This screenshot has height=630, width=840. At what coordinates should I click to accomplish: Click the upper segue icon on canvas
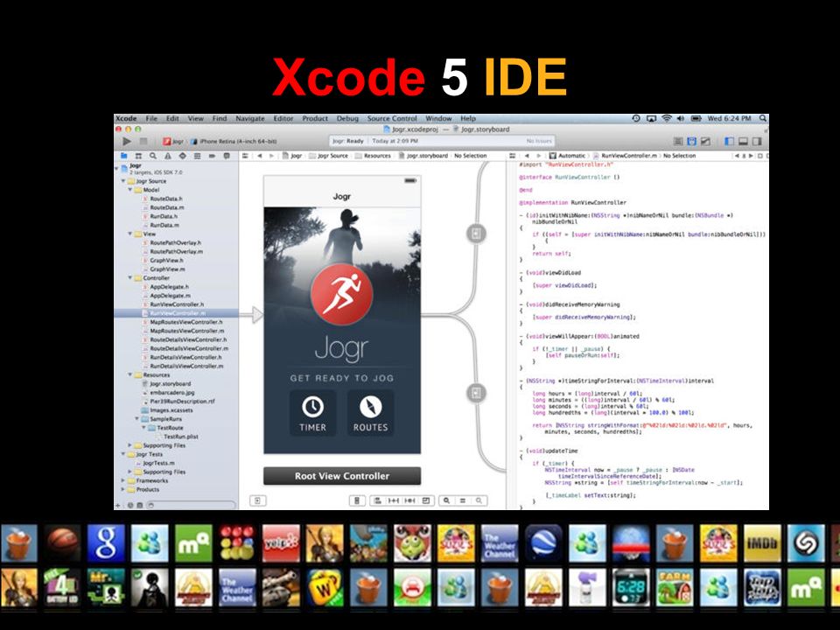476,234
